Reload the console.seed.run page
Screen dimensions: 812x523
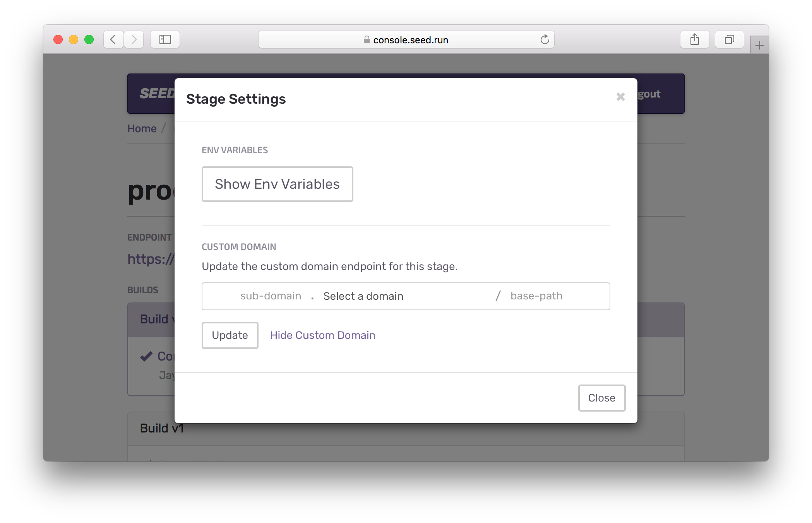coord(545,39)
